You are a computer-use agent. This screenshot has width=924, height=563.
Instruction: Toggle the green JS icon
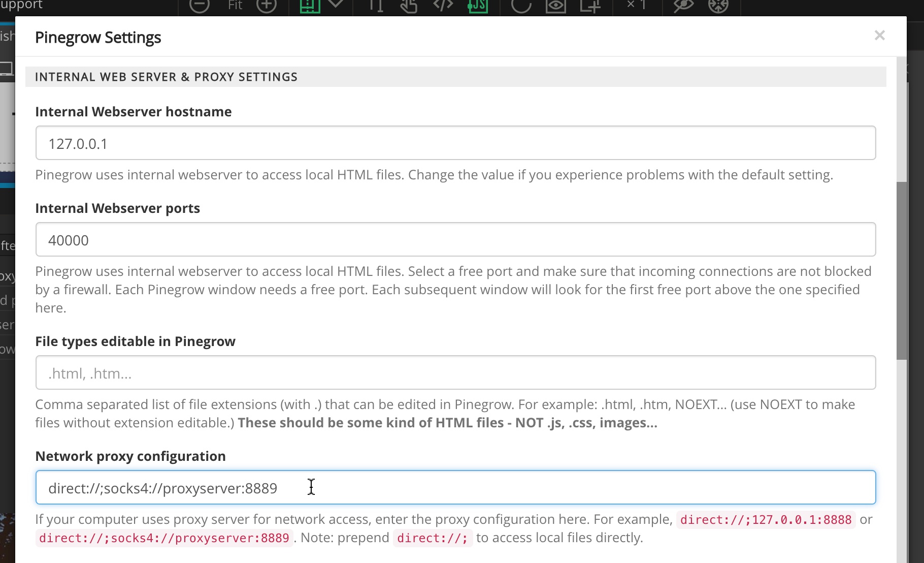point(477,5)
